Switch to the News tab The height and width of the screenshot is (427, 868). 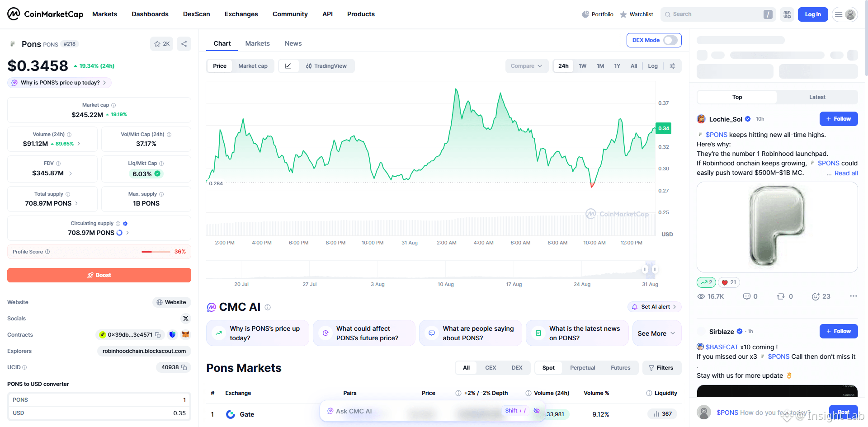pyautogui.click(x=293, y=43)
